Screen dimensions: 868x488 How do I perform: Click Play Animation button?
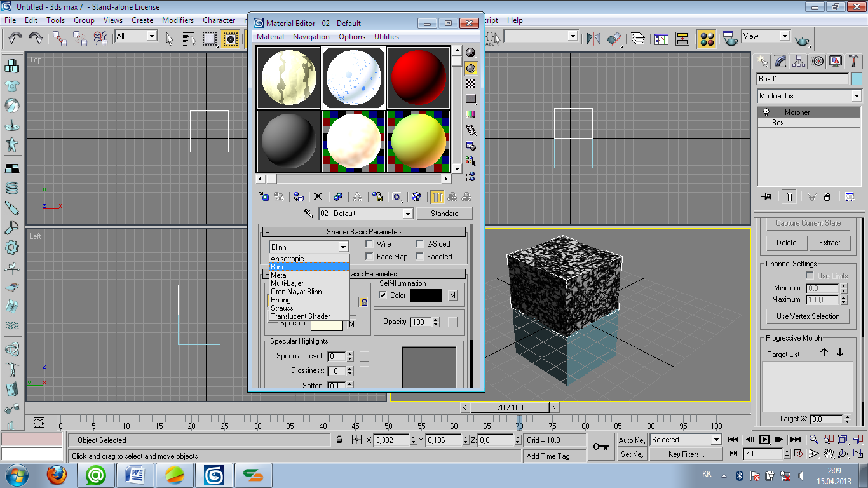(764, 440)
